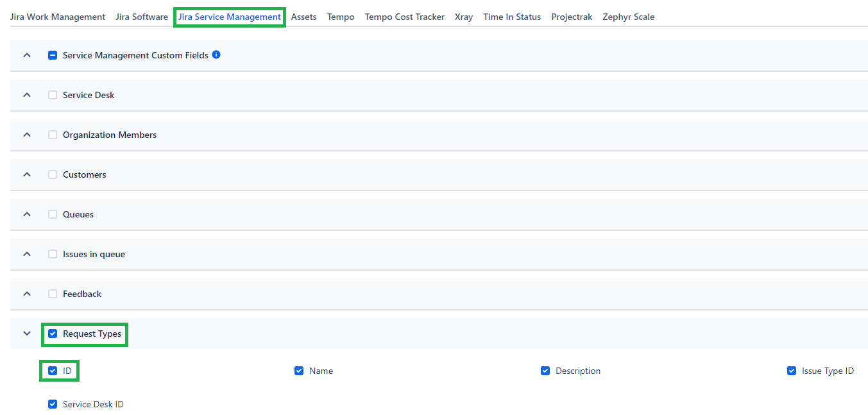Uncheck the Request Types checkbox
The height and width of the screenshot is (415, 868).
coord(53,334)
